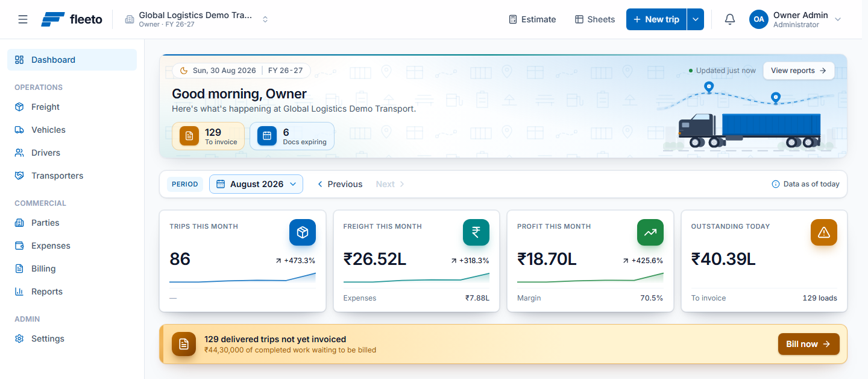The image size is (868, 379).
Task: Go to Previous period
Action: pyautogui.click(x=340, y=184)
